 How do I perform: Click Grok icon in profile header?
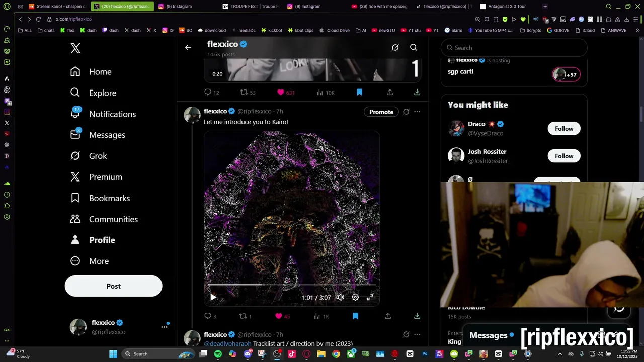[395, 47]
